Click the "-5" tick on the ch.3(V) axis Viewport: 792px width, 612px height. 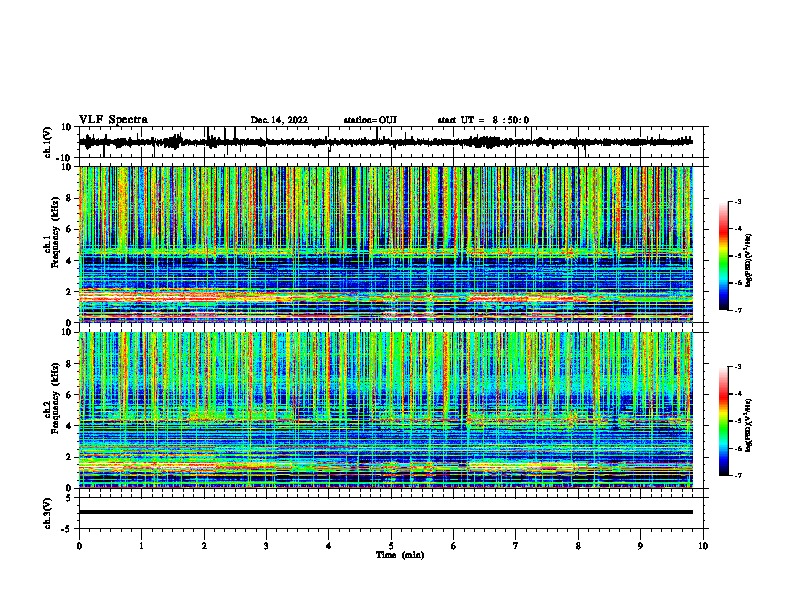pos(68,529)
